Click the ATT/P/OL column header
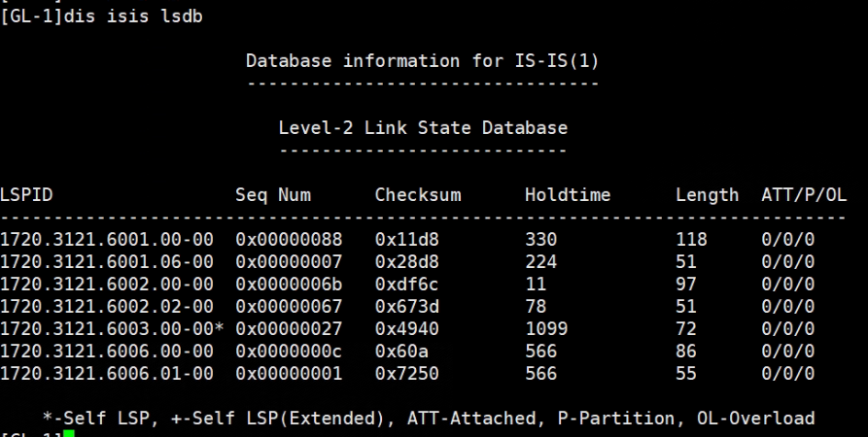This screenshot has width=868, height=437. [x=804, y=195]
